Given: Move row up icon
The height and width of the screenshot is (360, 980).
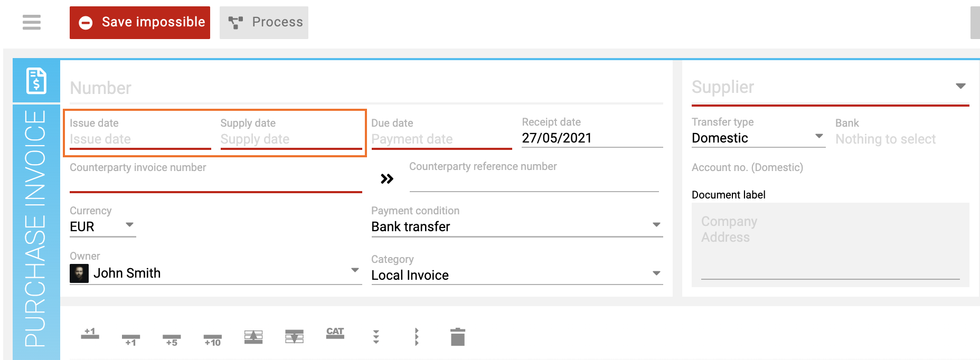Looking at the screenshot, I should (253, 337).
